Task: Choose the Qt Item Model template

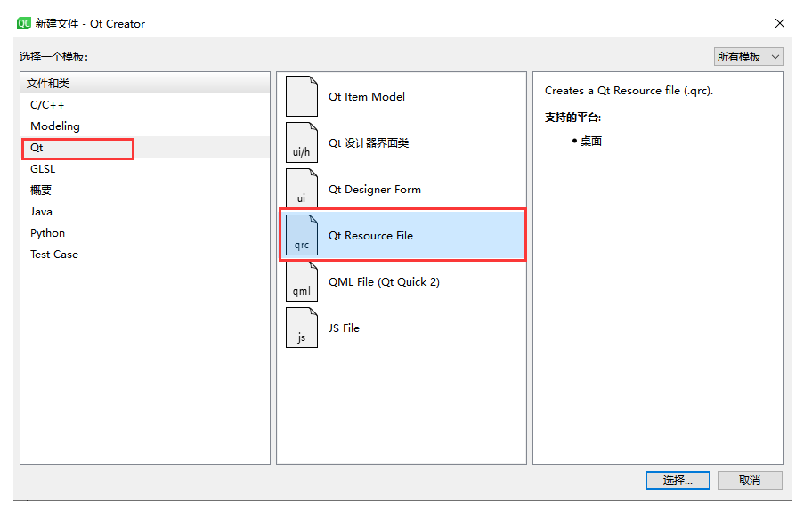Action: click(x=402, y=96)
